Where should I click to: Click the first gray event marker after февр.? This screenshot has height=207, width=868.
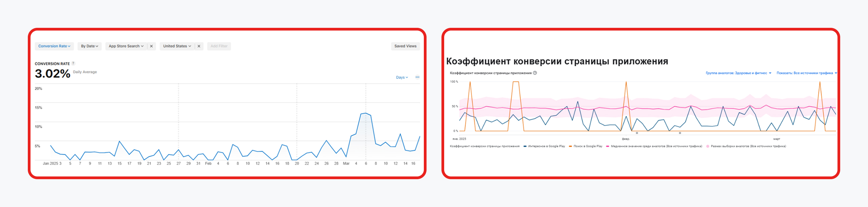pos(637,133)
